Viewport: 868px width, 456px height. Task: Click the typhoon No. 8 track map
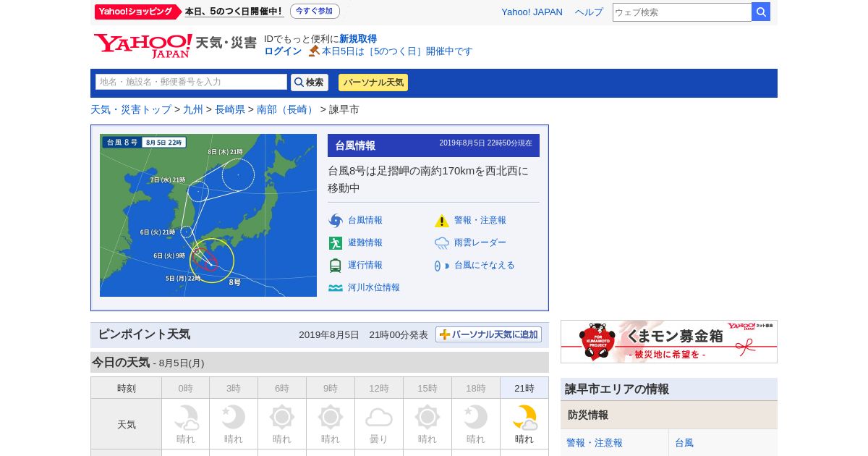(208, 215)
